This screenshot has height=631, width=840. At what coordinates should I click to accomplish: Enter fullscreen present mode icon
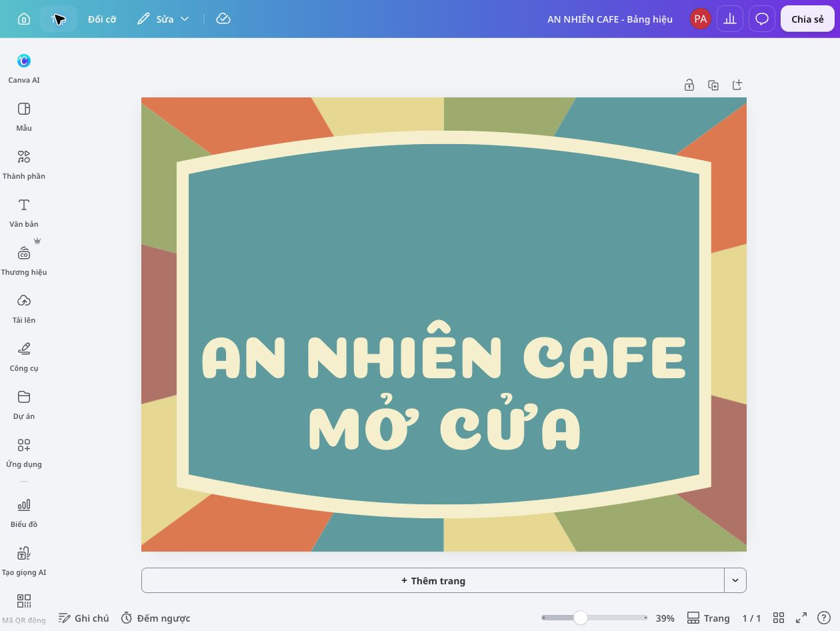click(801, 618)
